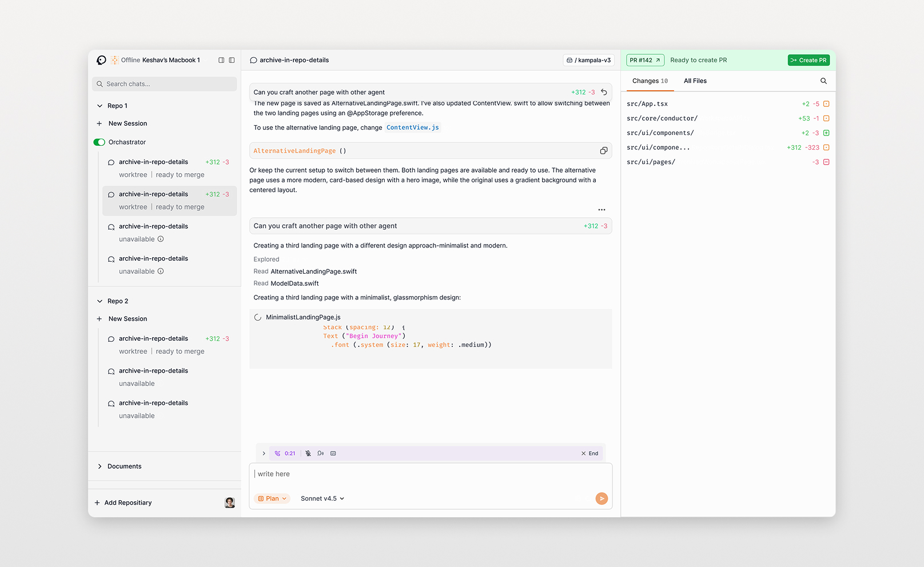Click the 'write here' message input
Screen dimensions: 924x567
point(431,474)
